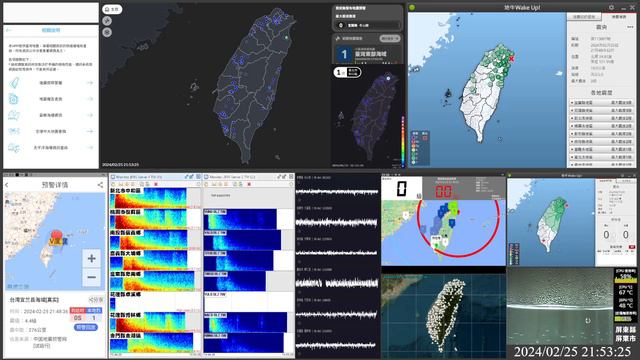Select the 新北市中和區 spectrogram row
Image resolution: width=640 pixels, height=360 pixels.
point(156,198)
